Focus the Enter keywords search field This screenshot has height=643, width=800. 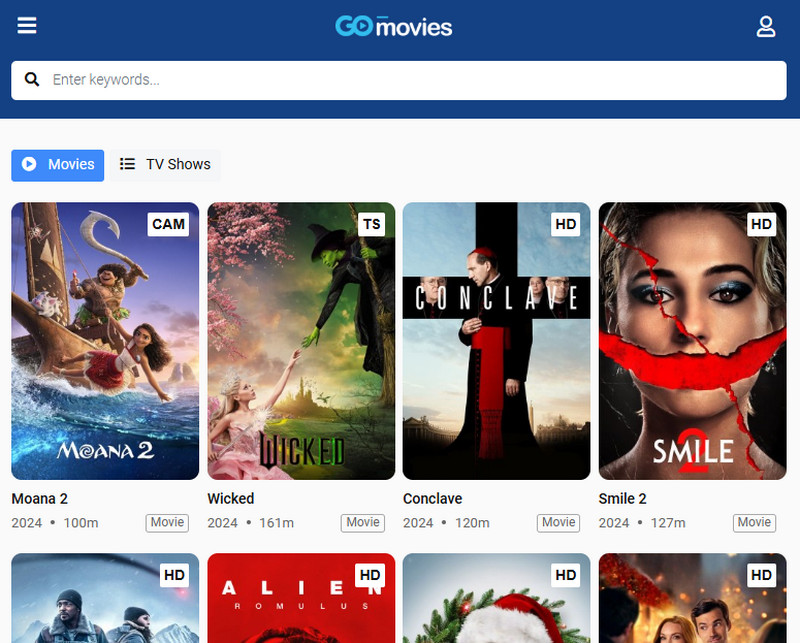pyautogui.click(x=399, y=81)
